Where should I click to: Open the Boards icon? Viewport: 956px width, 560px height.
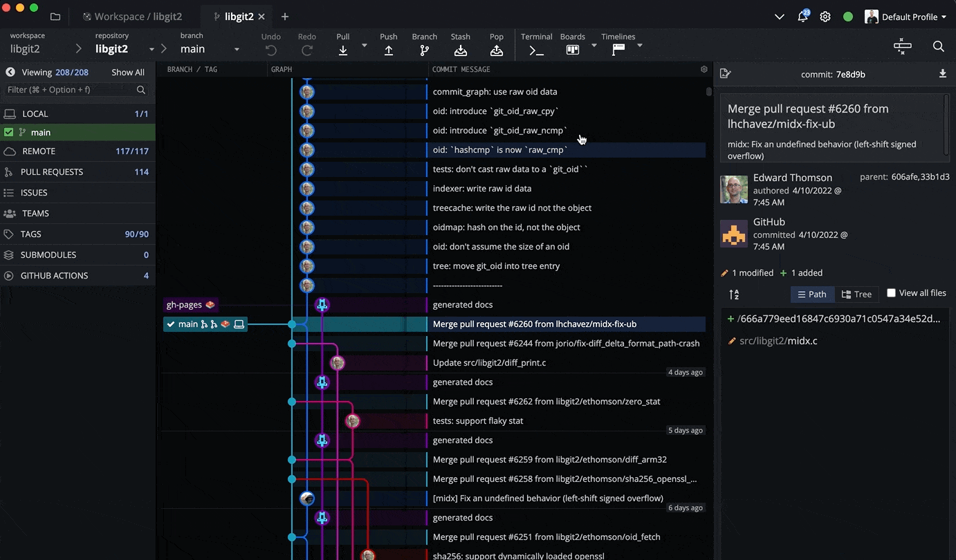572,50
